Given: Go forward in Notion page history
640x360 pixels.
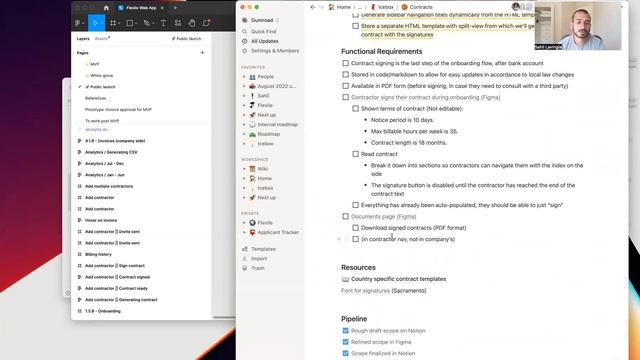Looking at the screenshot, I should 322,7.
